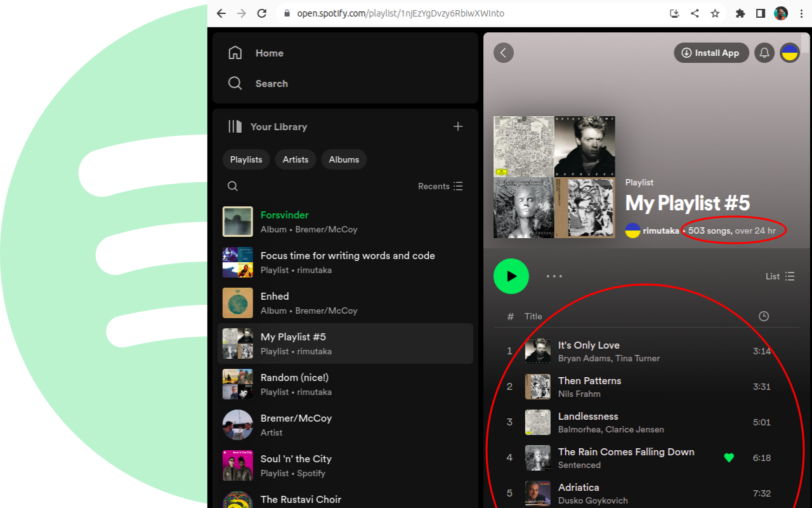Open The Rustavi Choir entry
This screenshot has width=812, height=508.
tap(345, 498)
